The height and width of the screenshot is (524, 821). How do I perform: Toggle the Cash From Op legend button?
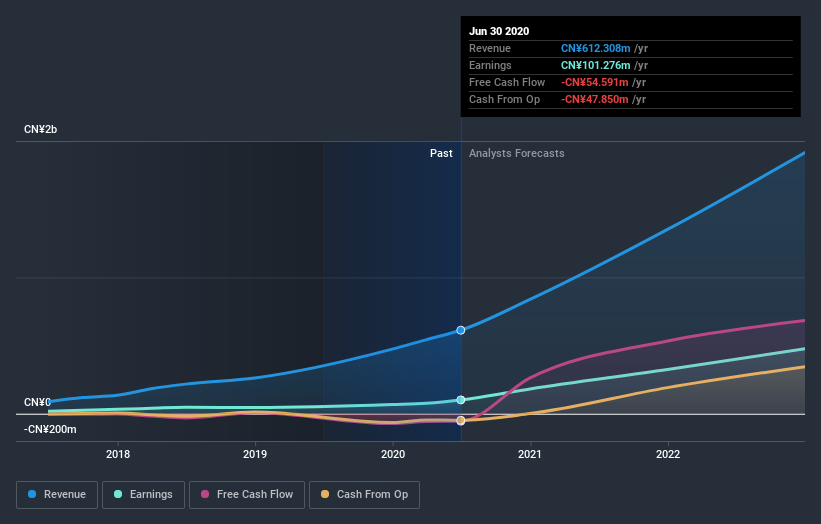click(x=364, y=495)
